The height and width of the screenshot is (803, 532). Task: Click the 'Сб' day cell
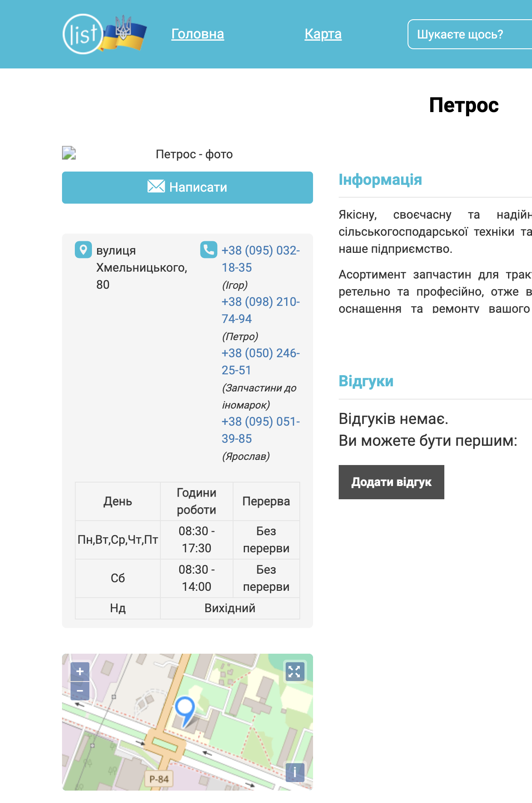click(x=118, y=578)
